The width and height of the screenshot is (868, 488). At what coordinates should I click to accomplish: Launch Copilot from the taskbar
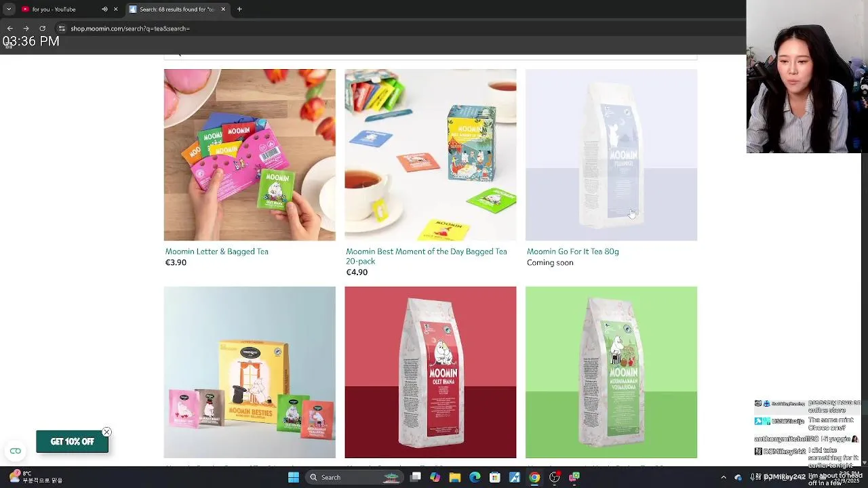(435, 477)
